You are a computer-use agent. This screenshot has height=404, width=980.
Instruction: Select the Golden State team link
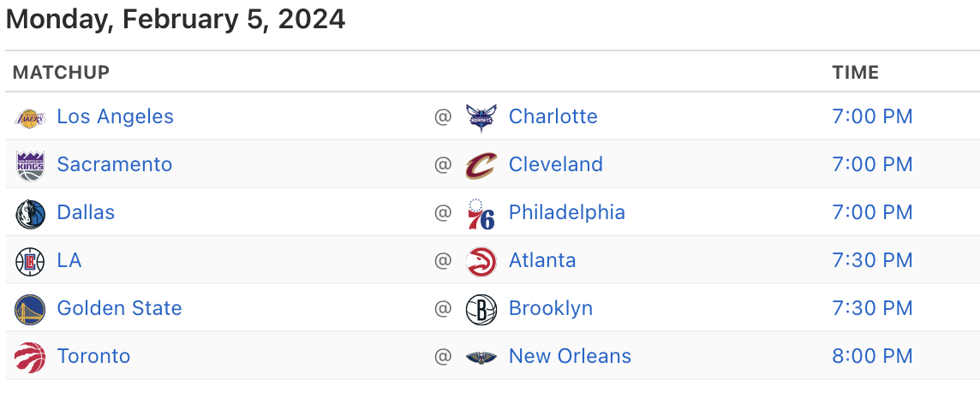coord(119,308)
